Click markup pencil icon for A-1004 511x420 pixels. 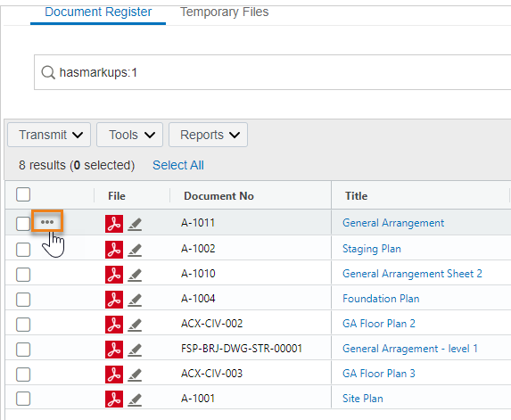pos(135,300)
